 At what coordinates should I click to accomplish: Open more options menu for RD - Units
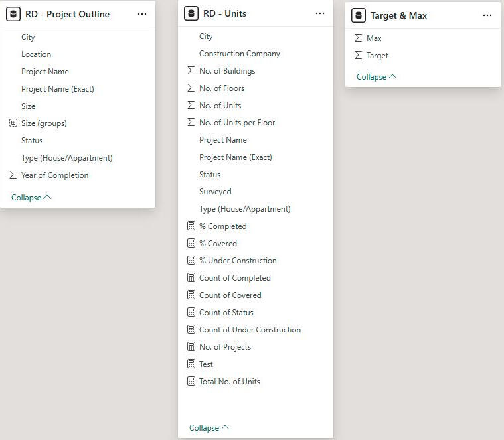point(320,13)
